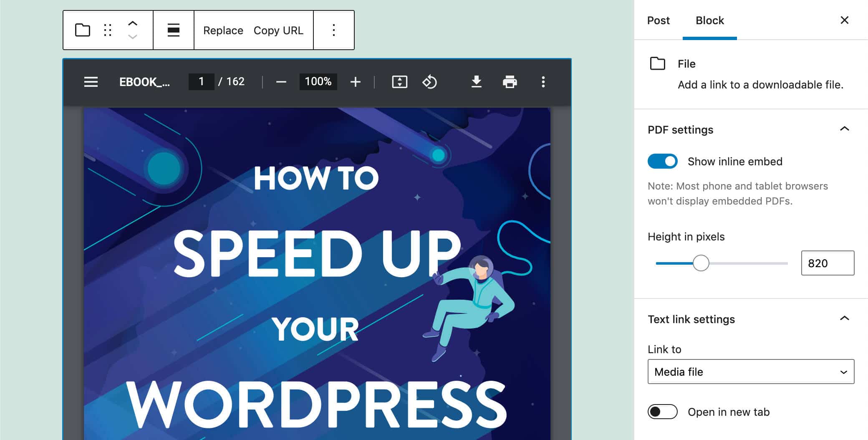Move the File block up

point(133,24)
